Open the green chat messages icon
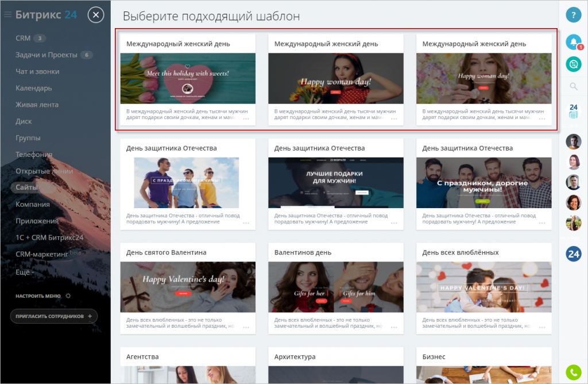 574,64
